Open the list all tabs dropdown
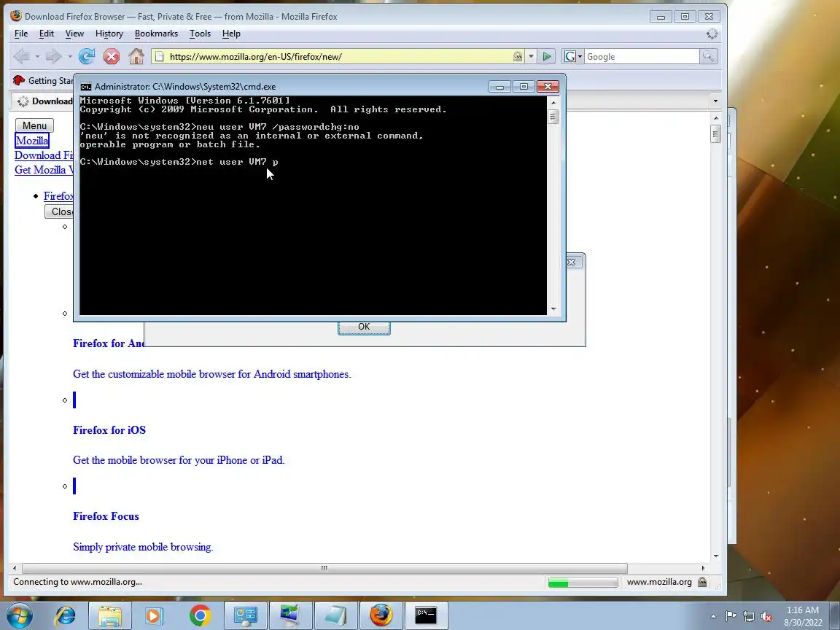Image resolution: width=840 pixels, height=630 pixels. point(715,101)
